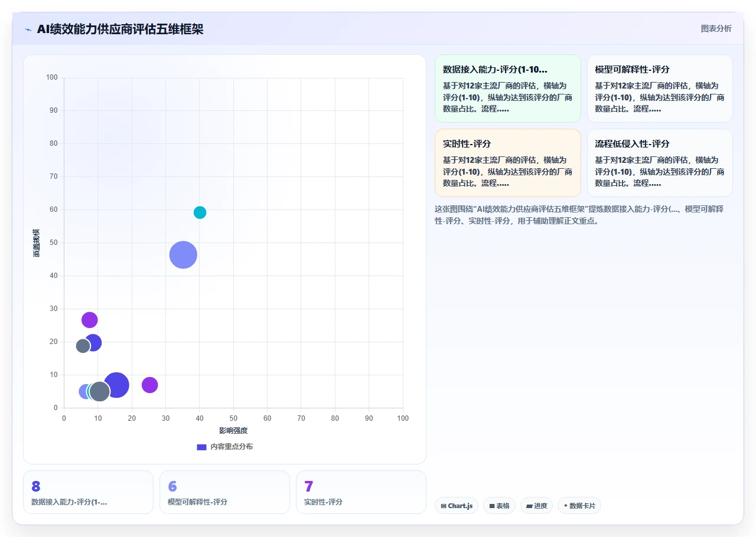Click the 覆盖规模 axis title
Image resolution: width=756 pixels, height=537 pixels.
37,243
